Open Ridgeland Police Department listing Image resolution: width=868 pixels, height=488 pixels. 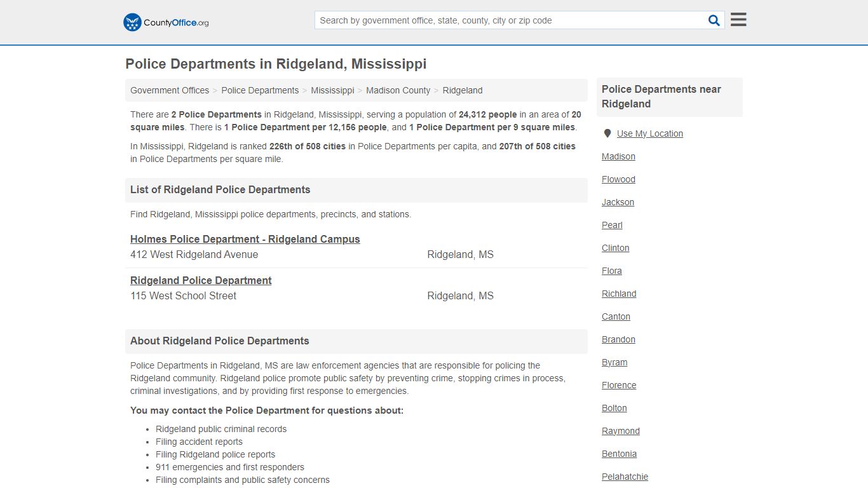[201, 280]
